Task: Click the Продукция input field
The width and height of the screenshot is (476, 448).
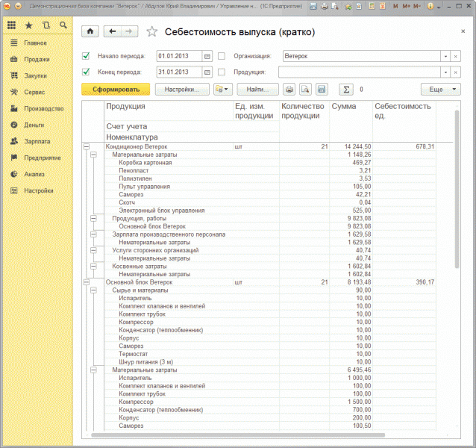Action: (x=360, y=72)
